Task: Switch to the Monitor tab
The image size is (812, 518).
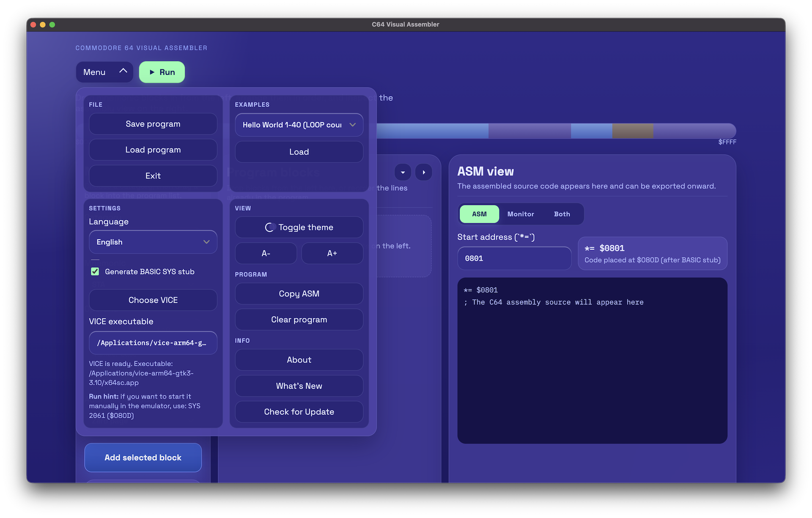Action: click(x=521, y=214)
